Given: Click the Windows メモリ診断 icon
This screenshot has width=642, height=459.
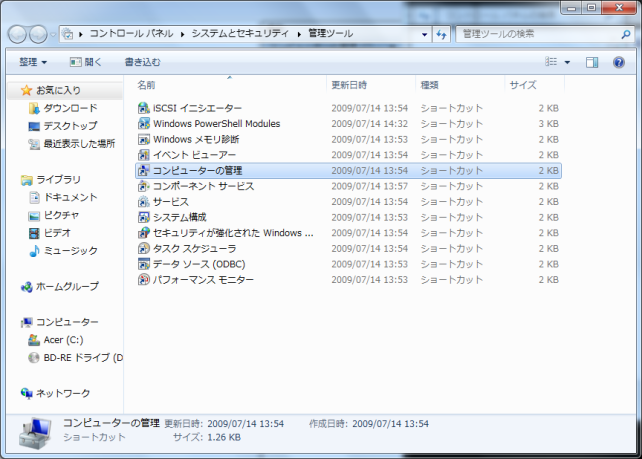Looking at the screenshot, I should click(x=143, y=139).
